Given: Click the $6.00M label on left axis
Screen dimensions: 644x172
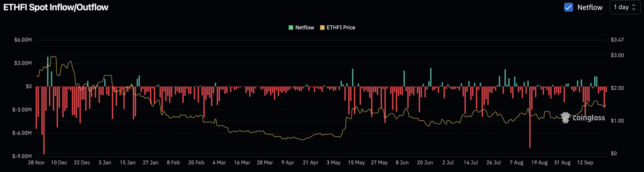Looking at the screenshot, I should [x=23, y=40].
